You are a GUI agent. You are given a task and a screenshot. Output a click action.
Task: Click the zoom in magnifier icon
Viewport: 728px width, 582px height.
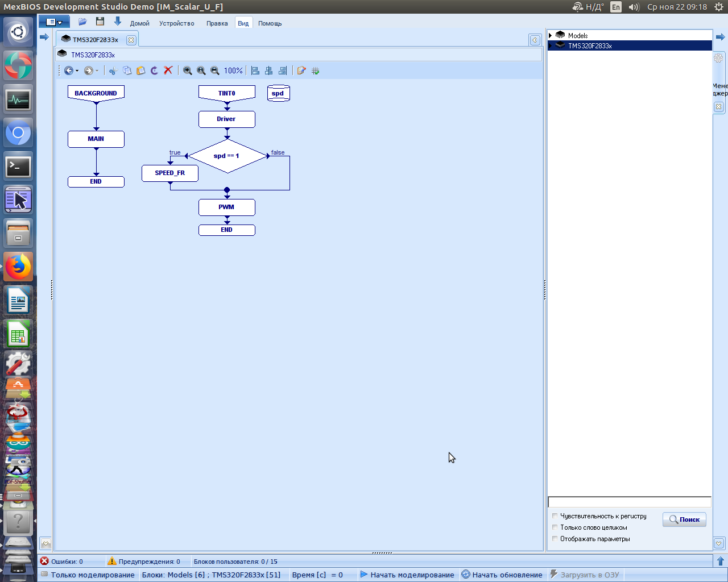click(x=188, y=70)
